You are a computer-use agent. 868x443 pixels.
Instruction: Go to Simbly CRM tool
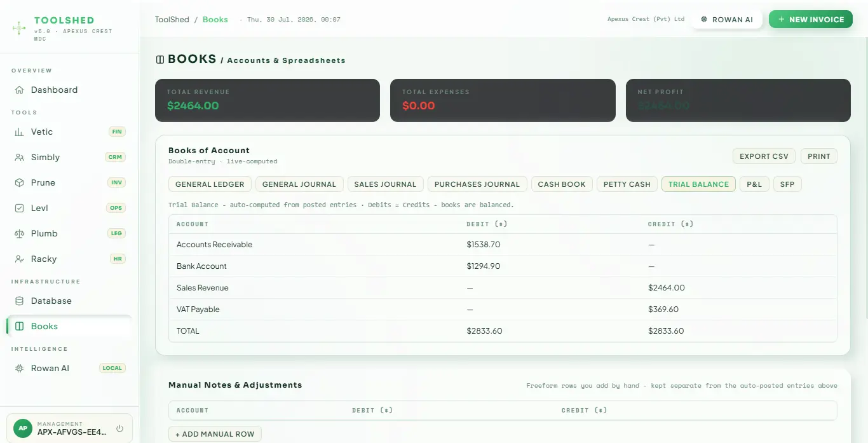[69, 158]
